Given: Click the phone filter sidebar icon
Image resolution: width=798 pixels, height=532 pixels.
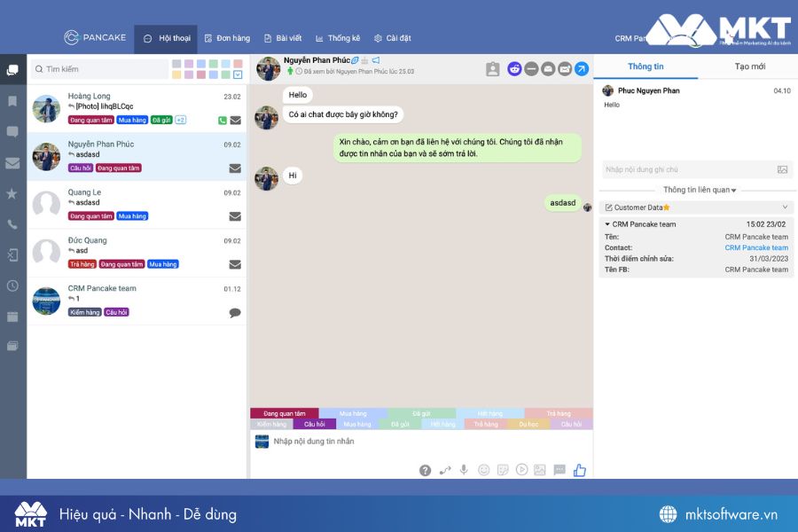Looking at the screenshot, I should coord(12,224).
